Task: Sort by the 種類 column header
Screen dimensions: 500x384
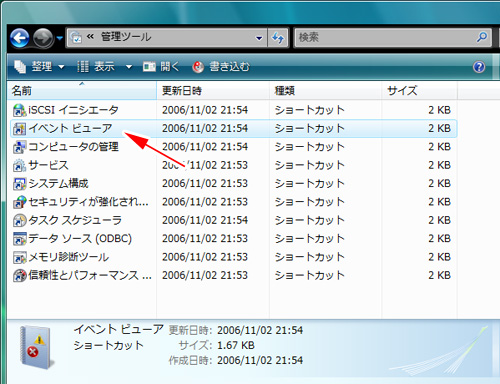Action: click(x=325, y=91)
